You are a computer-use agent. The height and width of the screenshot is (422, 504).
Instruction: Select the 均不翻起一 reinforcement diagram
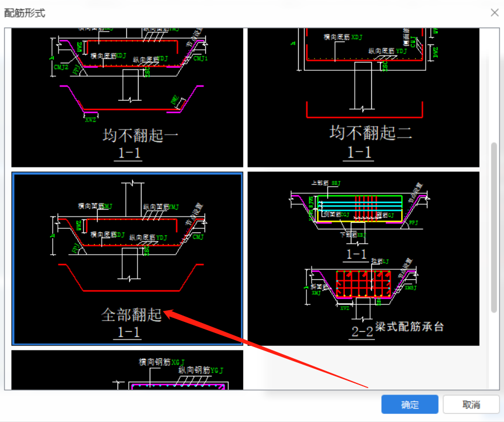[x=127, y=98]
